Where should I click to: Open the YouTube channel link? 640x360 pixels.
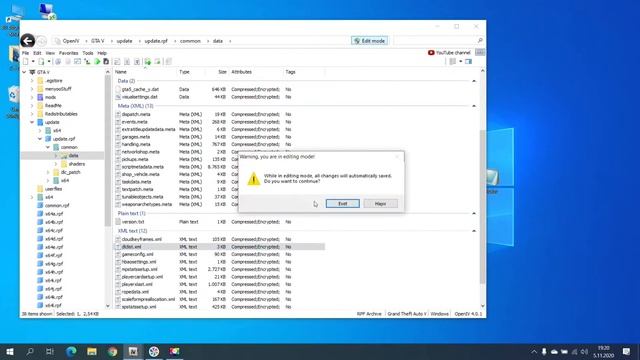point(449,53)
